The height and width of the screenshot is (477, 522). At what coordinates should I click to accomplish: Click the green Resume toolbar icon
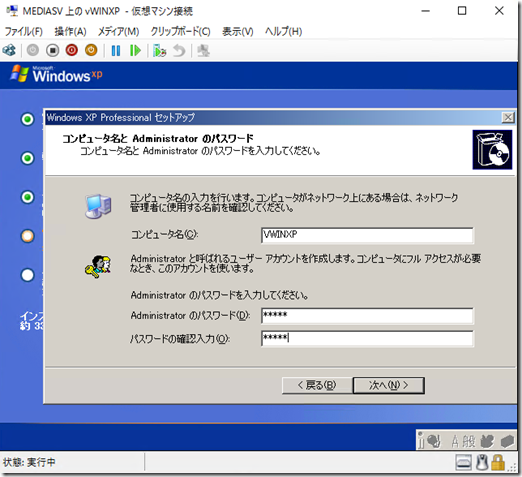135,51
